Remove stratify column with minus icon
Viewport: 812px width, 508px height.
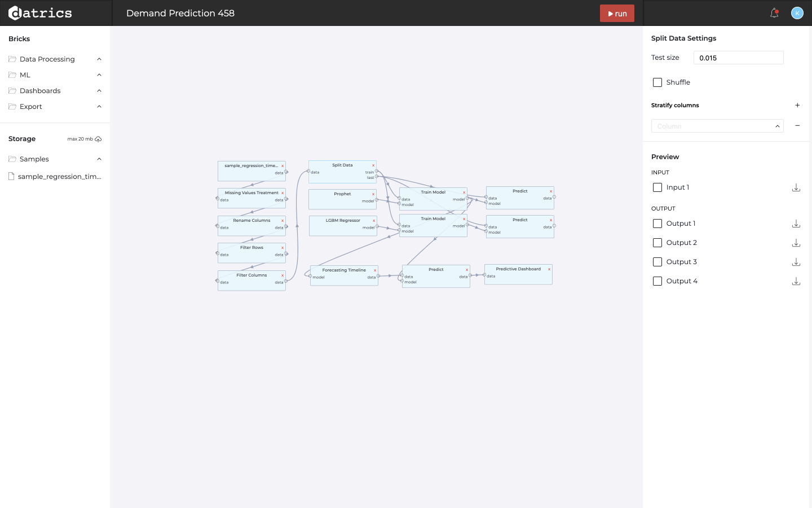pos(797,126)
